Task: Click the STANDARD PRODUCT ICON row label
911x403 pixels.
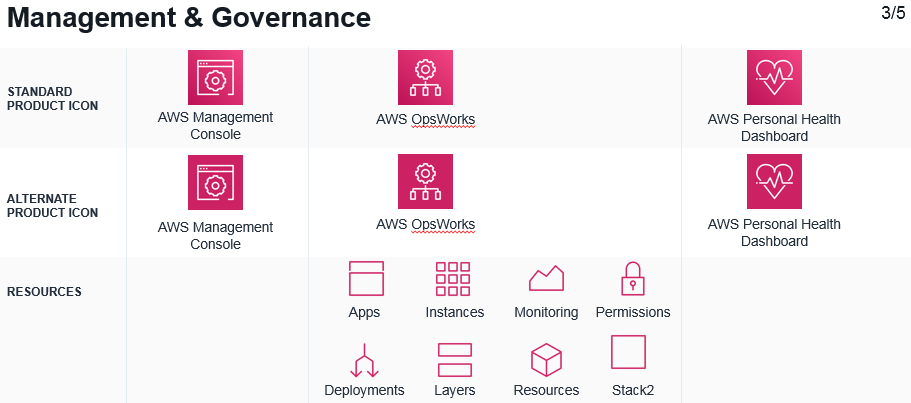Action: click(x=52, y=99)
